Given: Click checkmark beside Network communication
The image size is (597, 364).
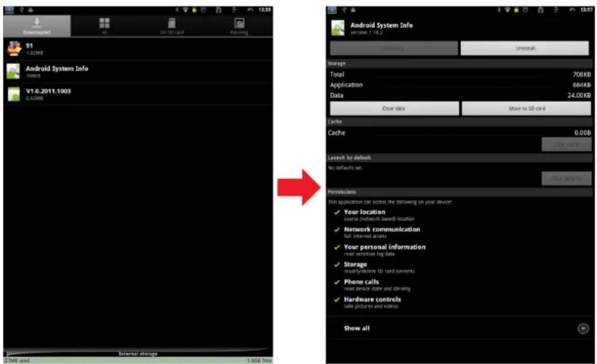Looking at the screenshot, I should 336,230.
